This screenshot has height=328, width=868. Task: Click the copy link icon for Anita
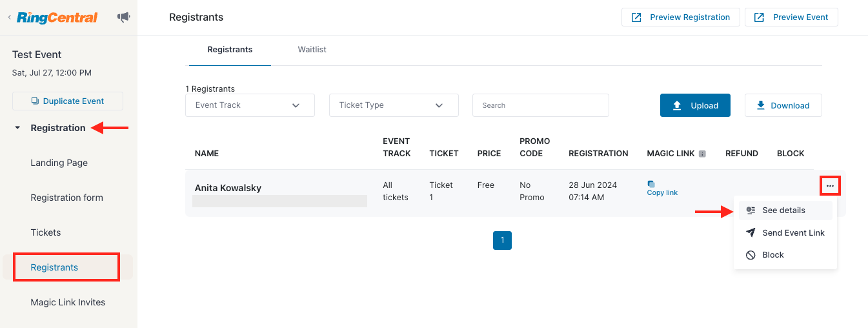click(651, 184)
